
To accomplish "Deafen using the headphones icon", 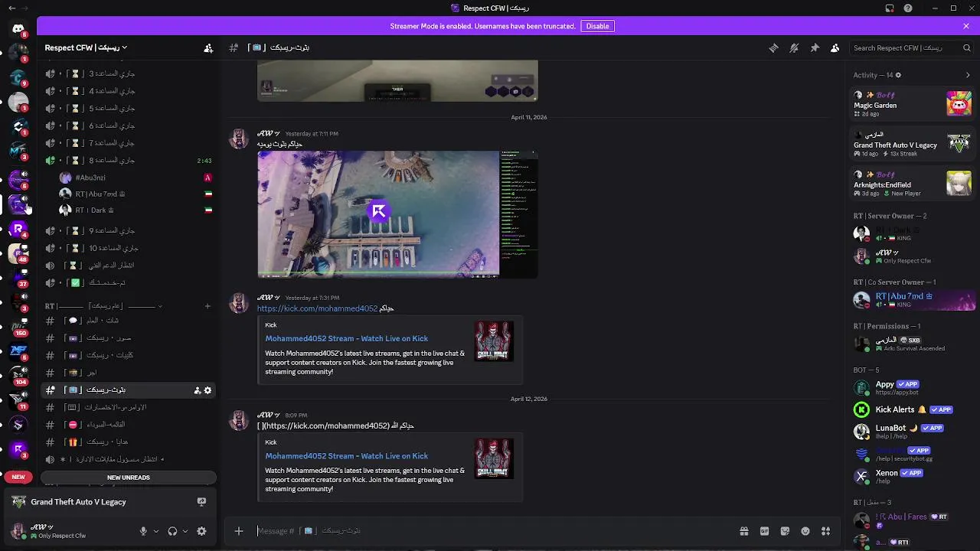I will [x=172, y=531].
